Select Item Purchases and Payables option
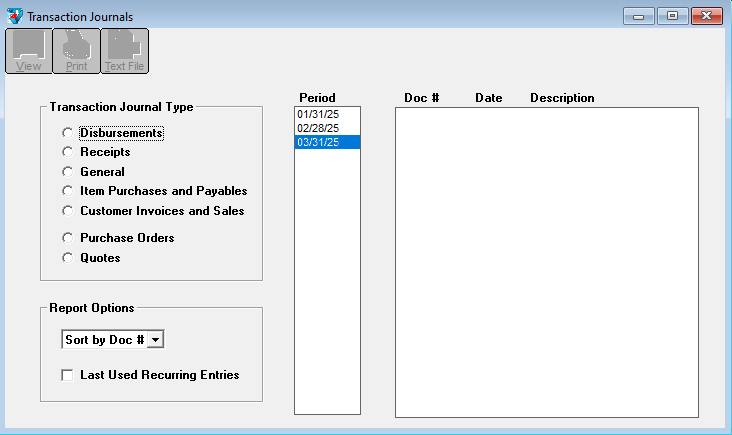Image resolution: width=732 pixels, height=435 pixels. tap(68, 191)
